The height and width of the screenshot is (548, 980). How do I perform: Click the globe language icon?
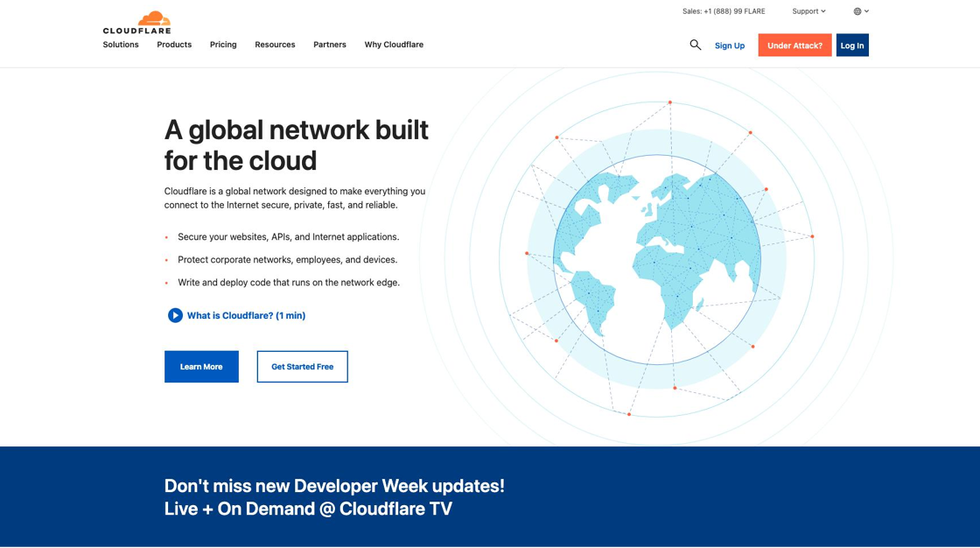(857, 11)
